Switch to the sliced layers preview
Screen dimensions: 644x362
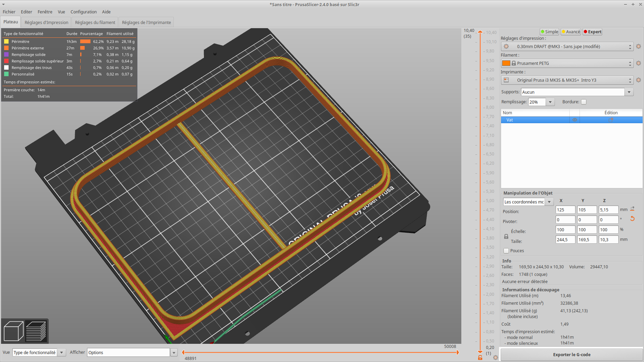point(36,331)
